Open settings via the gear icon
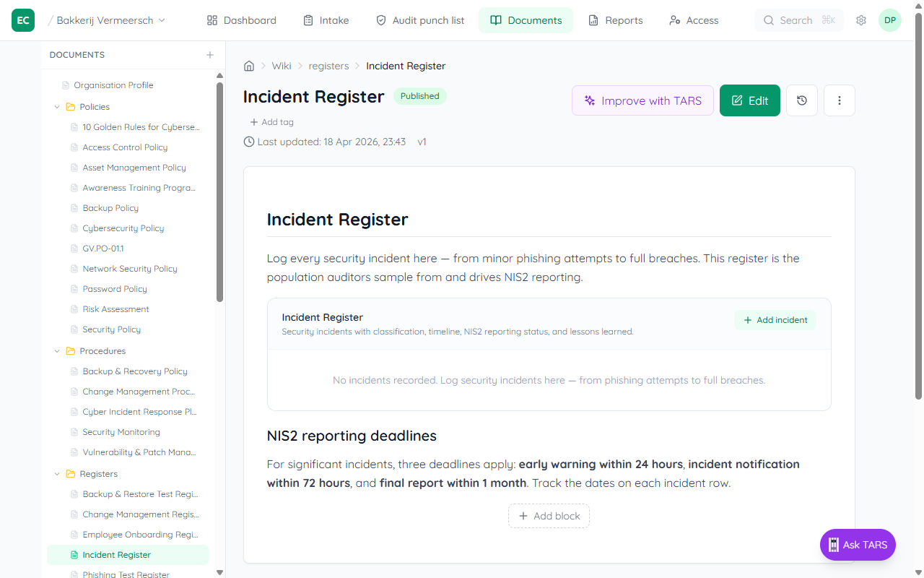The width and height of the screenshot is (924, 578). coord(860,20)
